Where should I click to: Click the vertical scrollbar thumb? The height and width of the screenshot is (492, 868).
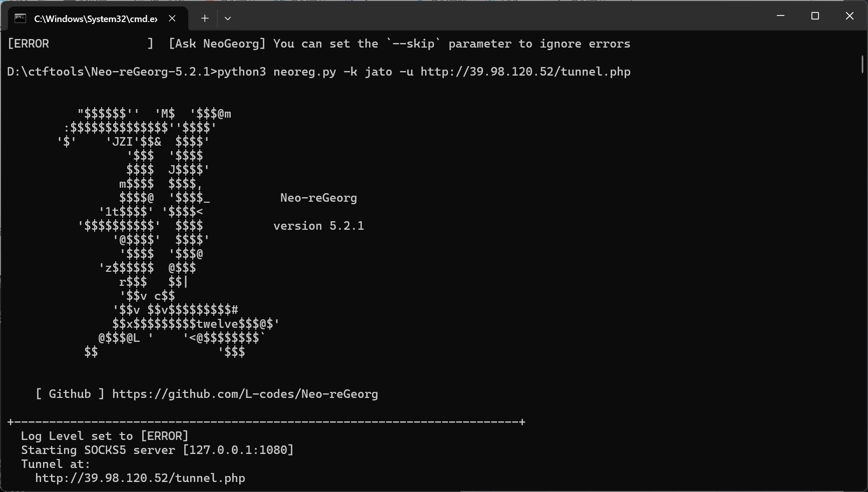tap(862, 64)
